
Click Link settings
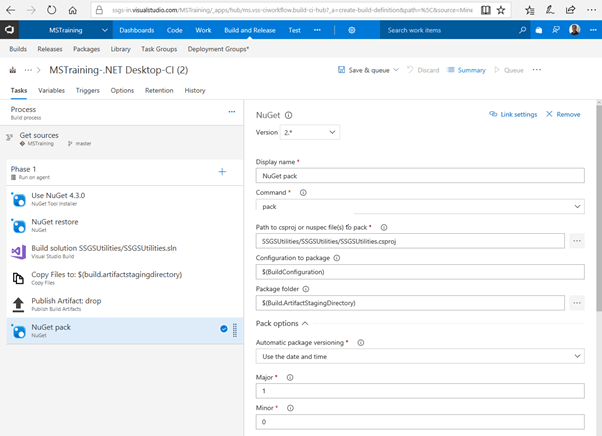point(513,114)
